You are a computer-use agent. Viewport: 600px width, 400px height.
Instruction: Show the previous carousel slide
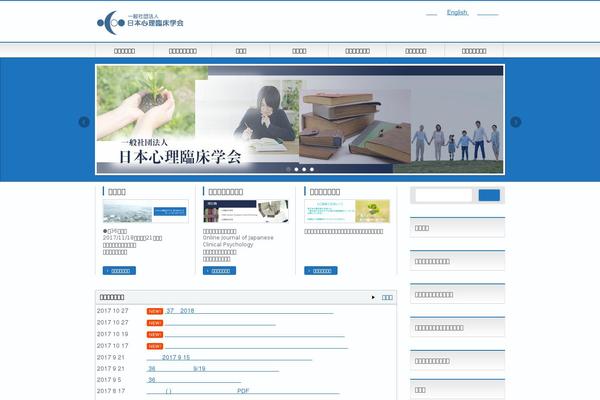[84, 122]
